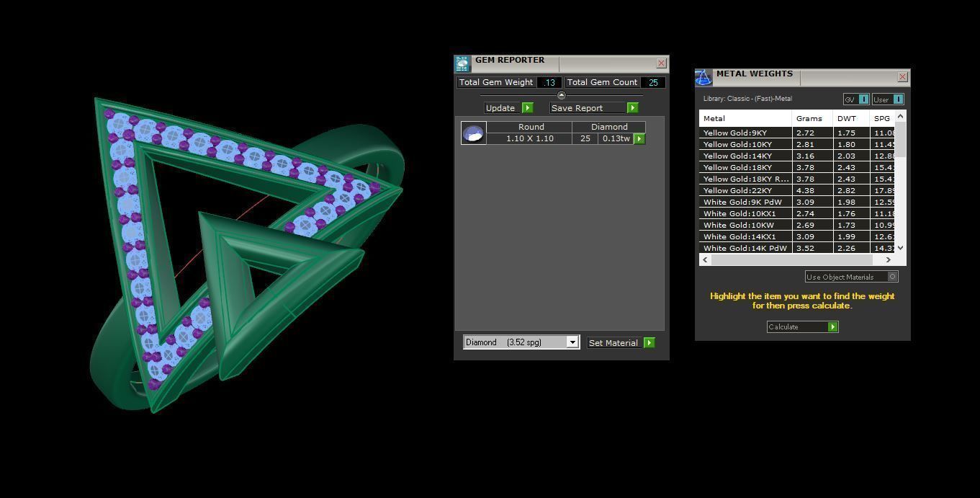This screenshot has height=498, width=980.
Task: Select White Gold:10KW in the metal list
Action: point(728,225)
